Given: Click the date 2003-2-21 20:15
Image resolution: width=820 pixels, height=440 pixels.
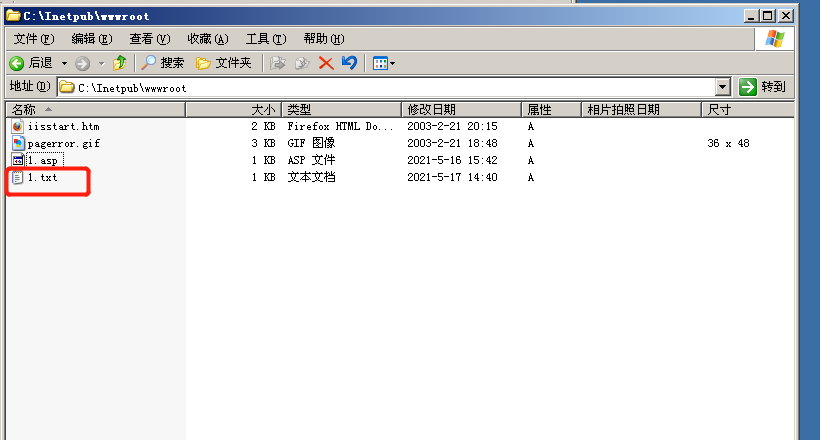Looking at the screenshot, I should tap(452, 126).
